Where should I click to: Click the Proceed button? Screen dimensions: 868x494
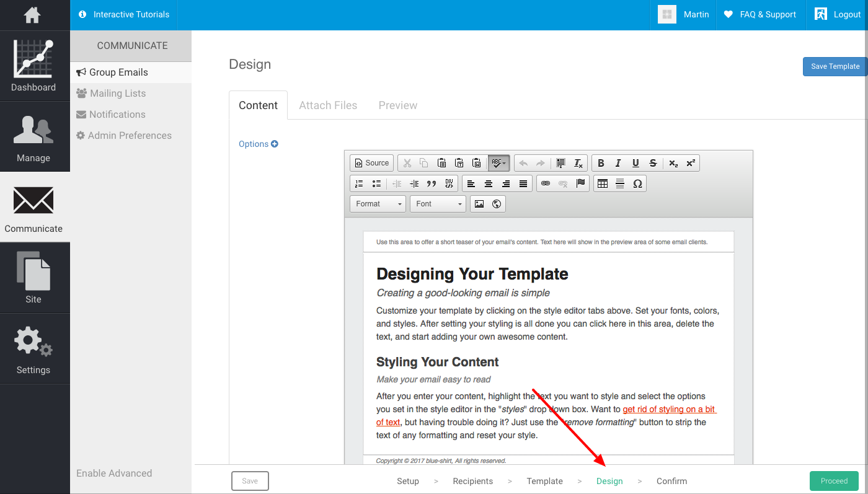click(x=834, y=481)
